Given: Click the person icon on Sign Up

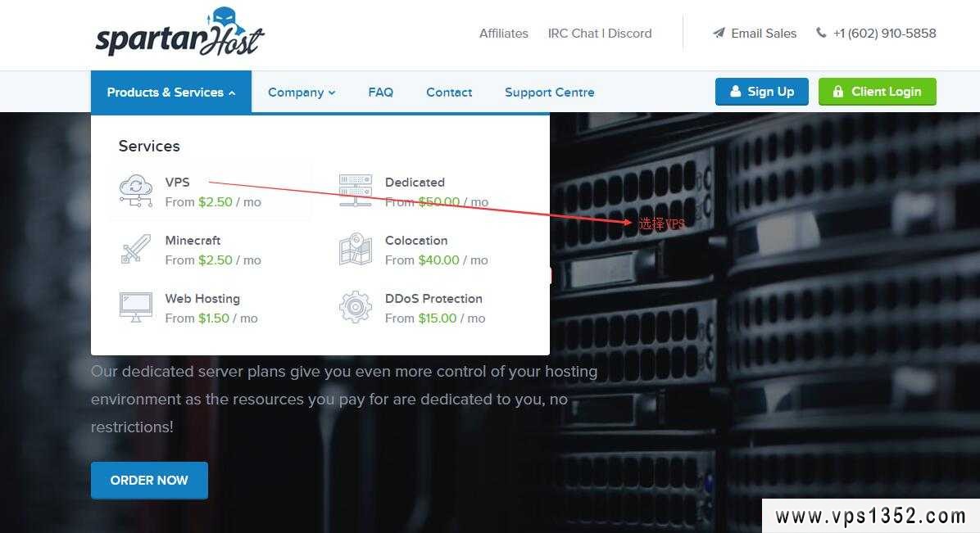Looking at the screenshot, I should coord(735,92).
